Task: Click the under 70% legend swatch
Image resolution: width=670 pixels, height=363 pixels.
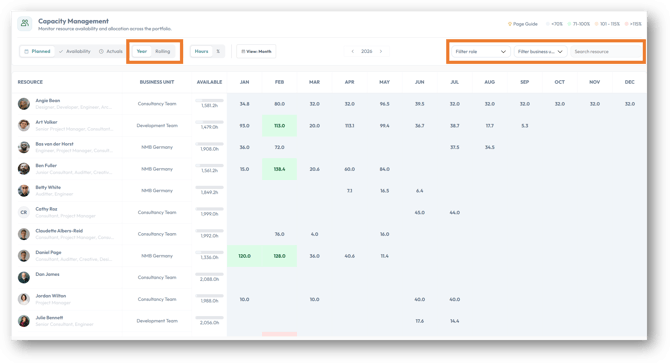Action: pos(548,24)
